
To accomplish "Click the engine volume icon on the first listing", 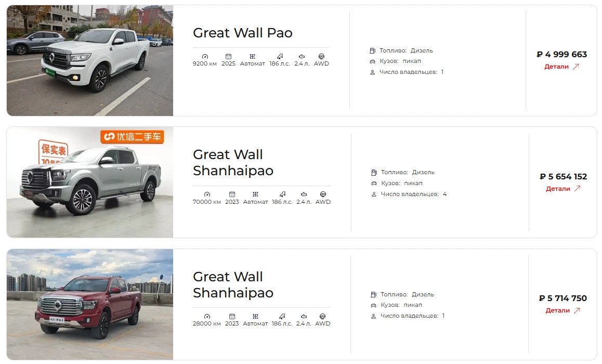I will coord(302,56).
